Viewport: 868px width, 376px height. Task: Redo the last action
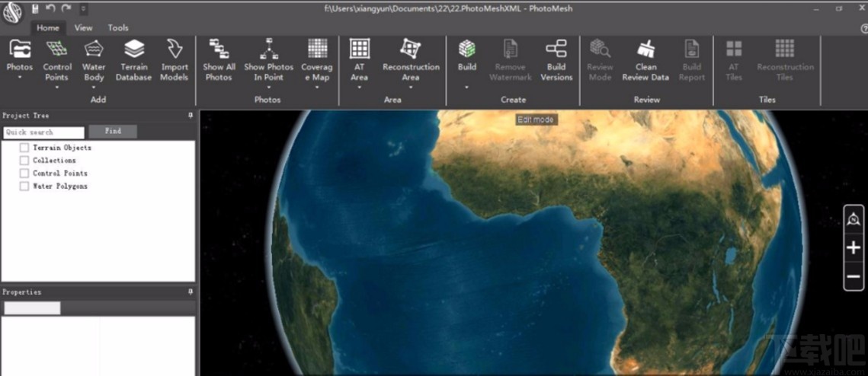coord(66,8)
